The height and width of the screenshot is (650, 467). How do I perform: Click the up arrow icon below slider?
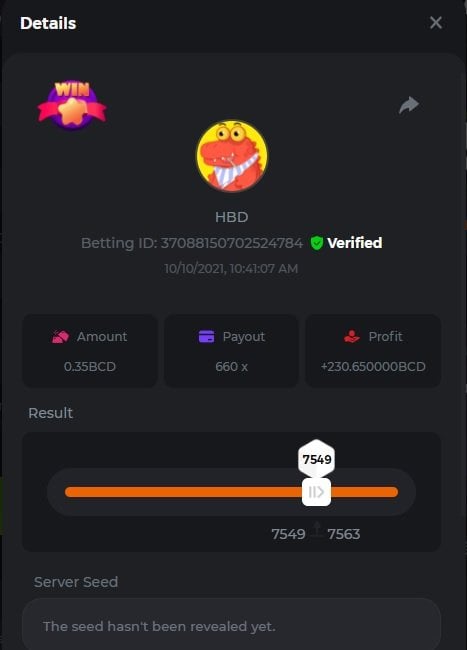(x=317, y=530)
